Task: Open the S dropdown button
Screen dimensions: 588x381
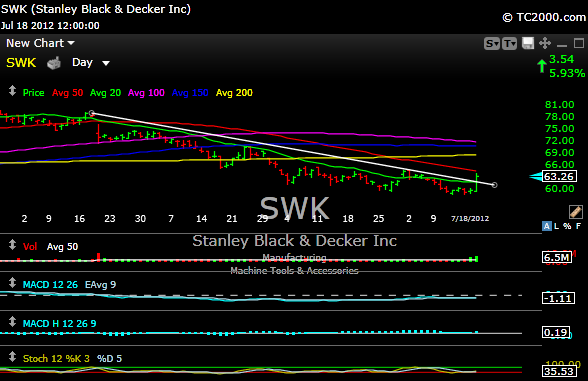Action: click(x=492, y=44)
